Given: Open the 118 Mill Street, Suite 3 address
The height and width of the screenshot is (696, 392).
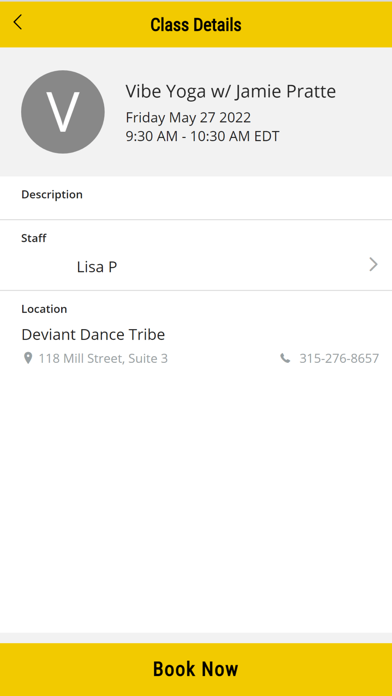Looking at the screenshot, I should pos(103,359).
